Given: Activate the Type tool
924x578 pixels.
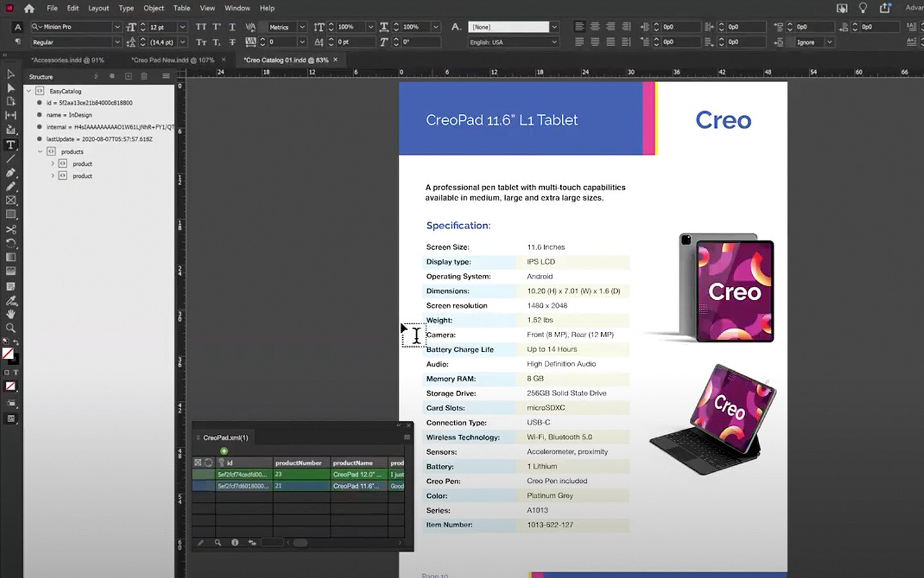Looking at the screenshot, I should (x=10, y=144).
